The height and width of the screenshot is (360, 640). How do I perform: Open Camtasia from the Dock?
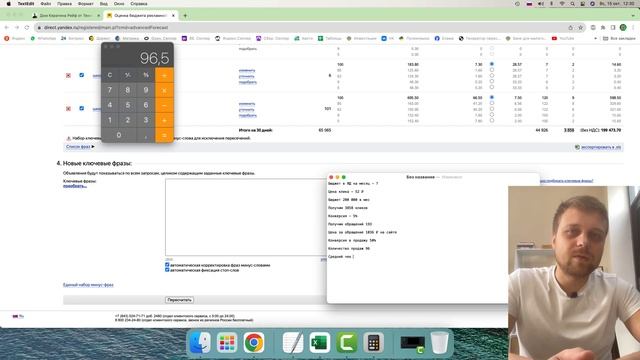347,342
